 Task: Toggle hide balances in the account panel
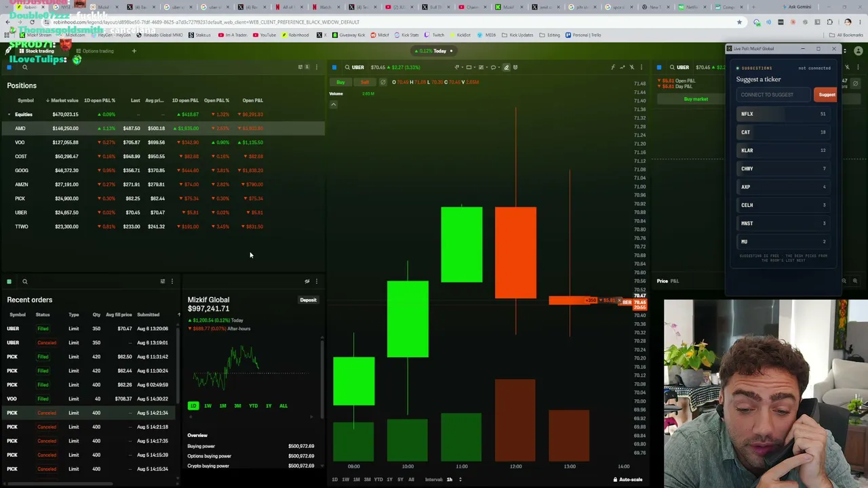[307, 281]
